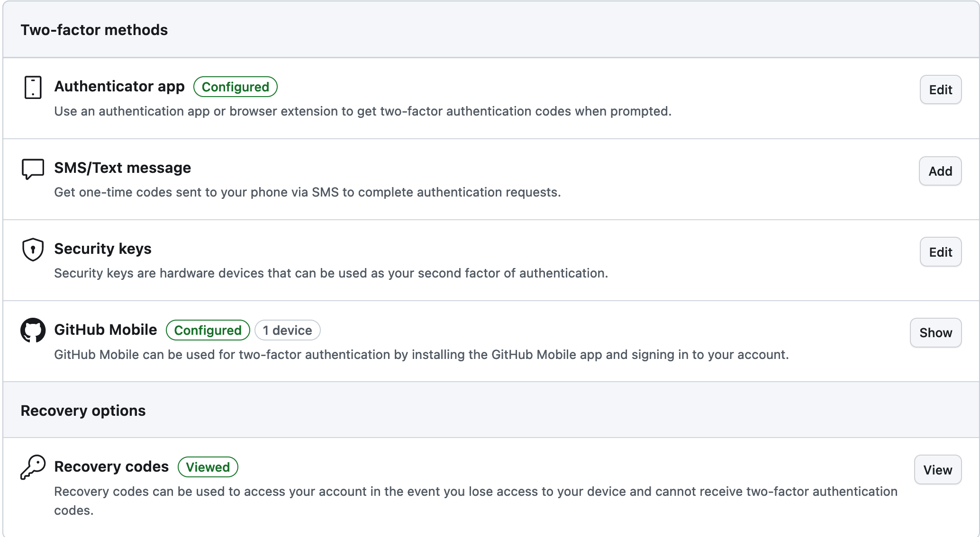
Task: View your recovery codes
Action: [937, 469]
